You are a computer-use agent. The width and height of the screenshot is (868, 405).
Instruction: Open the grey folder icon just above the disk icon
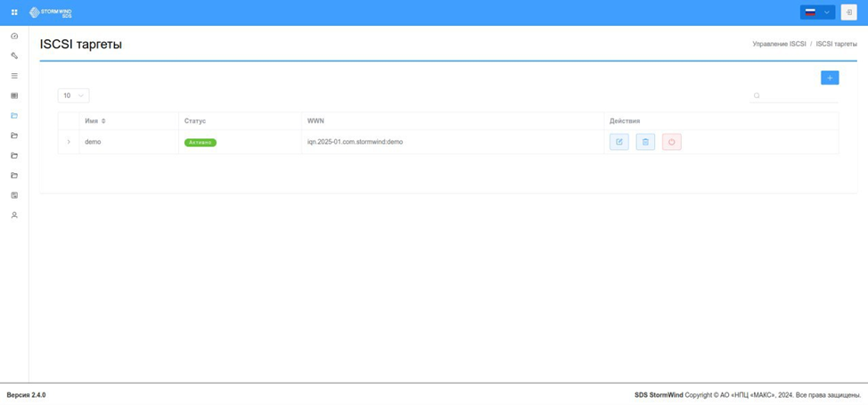pyautogui.click(x=14, y=176)
